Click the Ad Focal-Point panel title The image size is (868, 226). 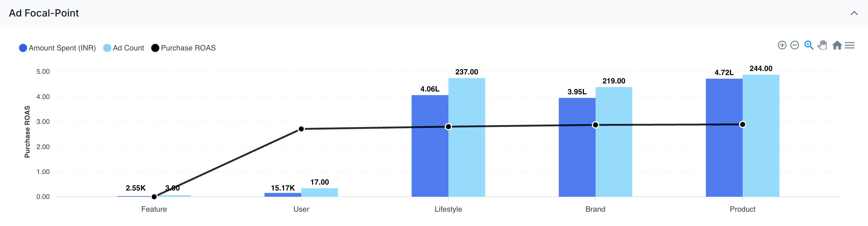click(x=44, y=13)
